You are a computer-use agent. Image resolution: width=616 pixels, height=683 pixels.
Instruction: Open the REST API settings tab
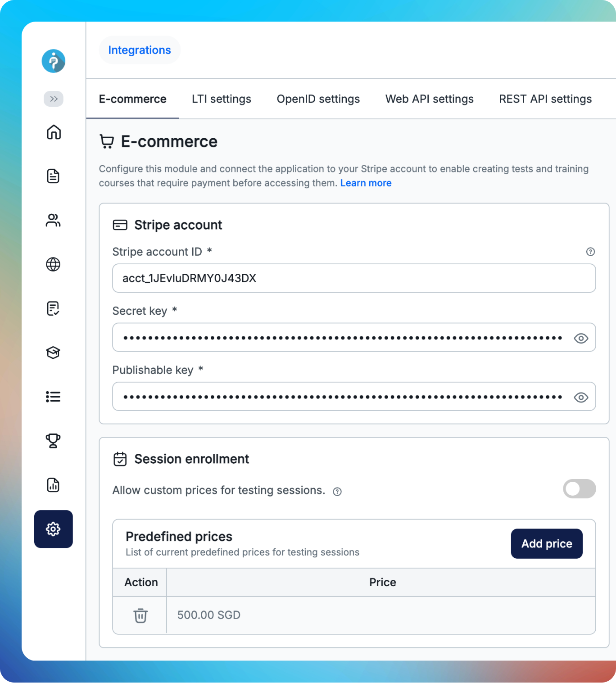tap(545, 99)
